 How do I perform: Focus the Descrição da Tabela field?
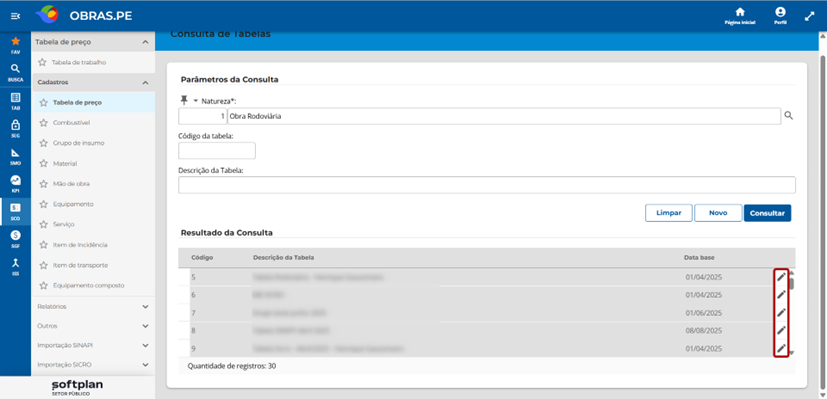[x=487, y=185]
